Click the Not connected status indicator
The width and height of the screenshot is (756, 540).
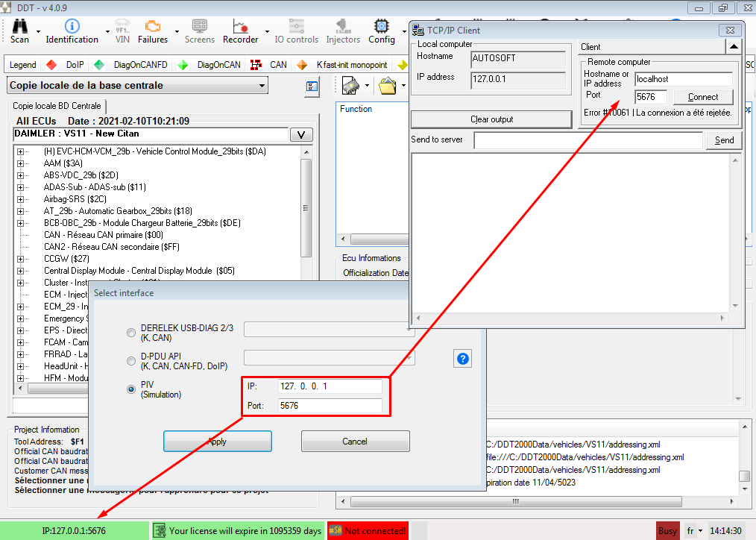(368, 531)
